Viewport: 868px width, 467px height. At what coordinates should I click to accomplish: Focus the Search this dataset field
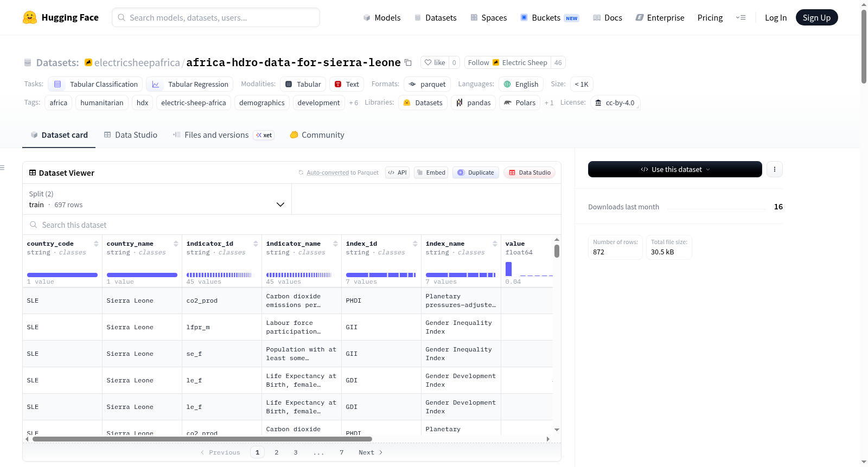coord(292,225)
